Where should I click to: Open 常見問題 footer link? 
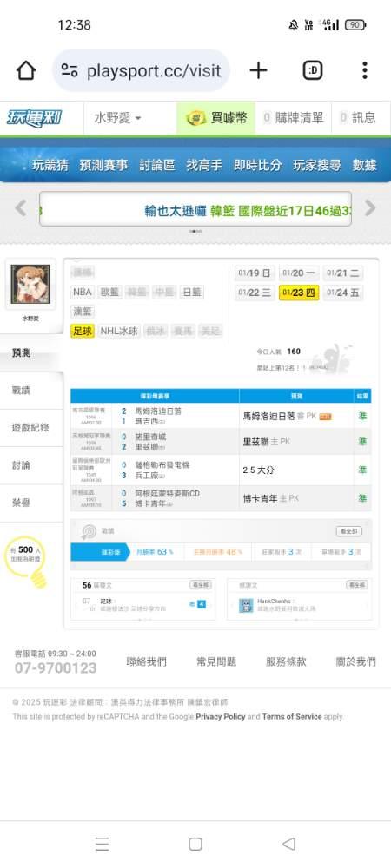tap(216, 661)
